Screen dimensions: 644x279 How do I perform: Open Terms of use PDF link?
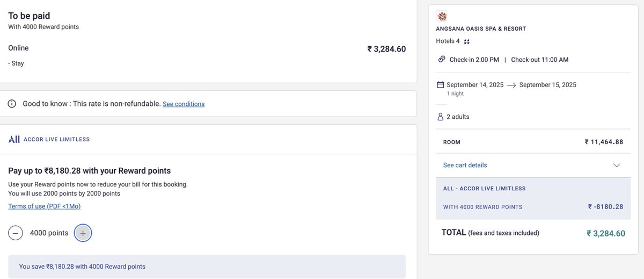[x=45, y=206]
